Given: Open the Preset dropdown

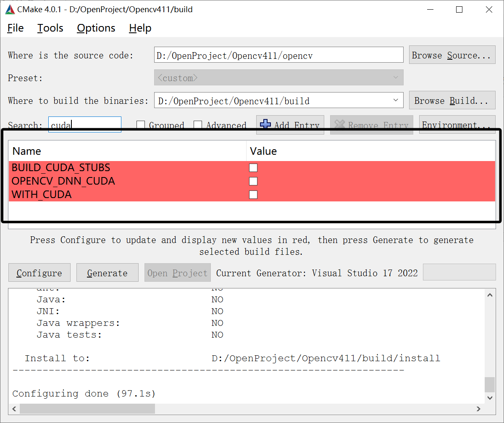Looking at the screenshot, I should [395, 77].
